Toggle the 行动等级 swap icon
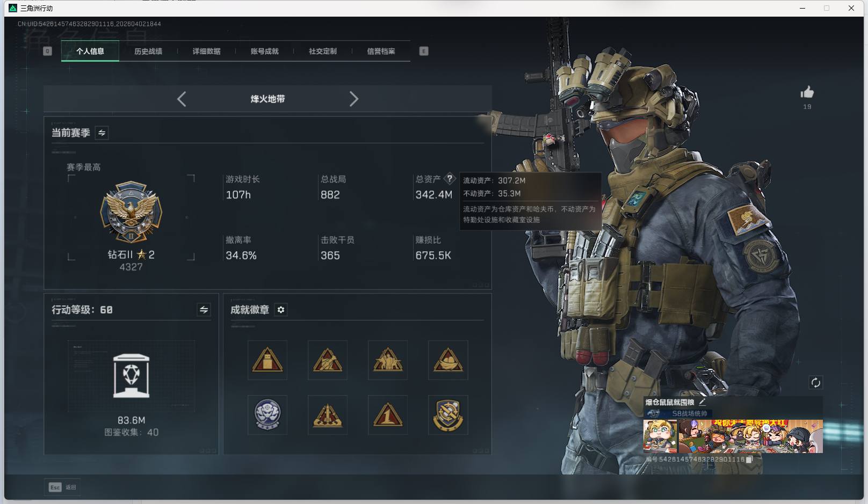Image resolution: width=868 pixels, height=504 pixels. point(204,310)
